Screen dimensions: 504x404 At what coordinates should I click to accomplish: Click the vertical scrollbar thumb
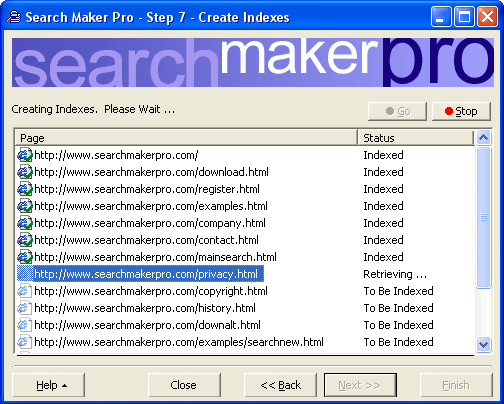click(x=483, y=217)
